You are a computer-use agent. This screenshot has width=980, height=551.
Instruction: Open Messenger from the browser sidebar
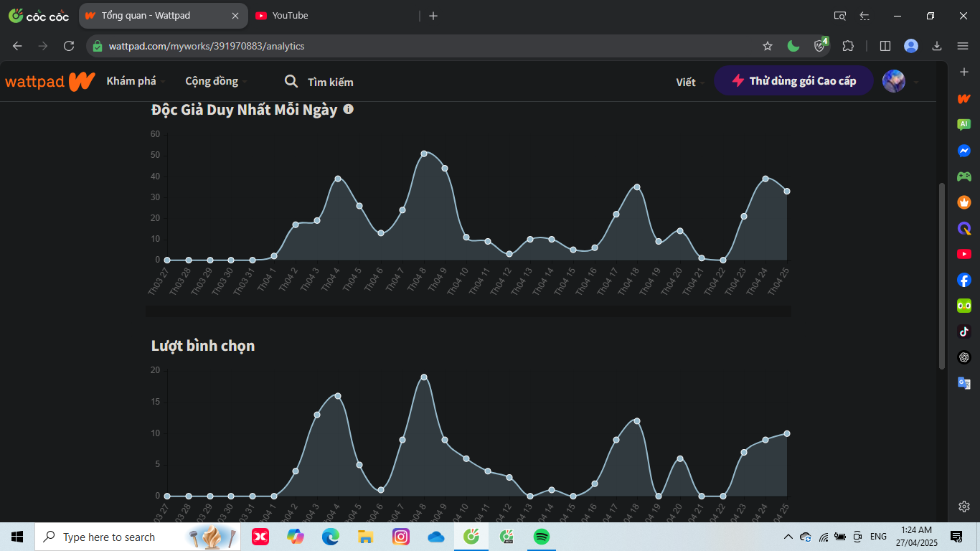[964, 151]
